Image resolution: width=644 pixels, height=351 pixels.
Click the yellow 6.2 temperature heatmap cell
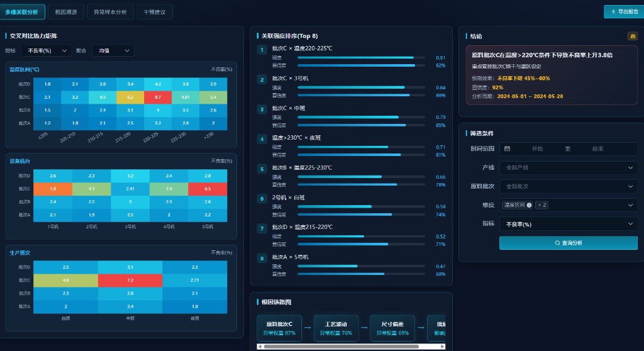pos(130,97)
